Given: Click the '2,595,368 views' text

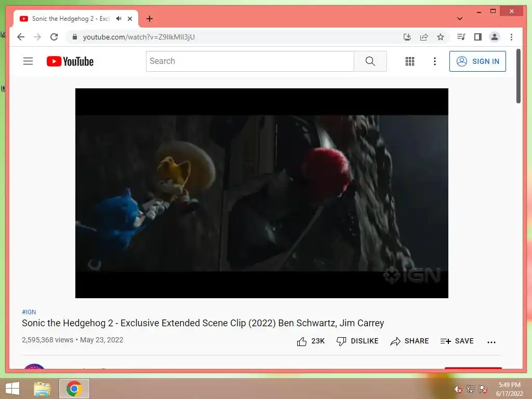Looking at the screenshot, I should (x=47, y=340).
